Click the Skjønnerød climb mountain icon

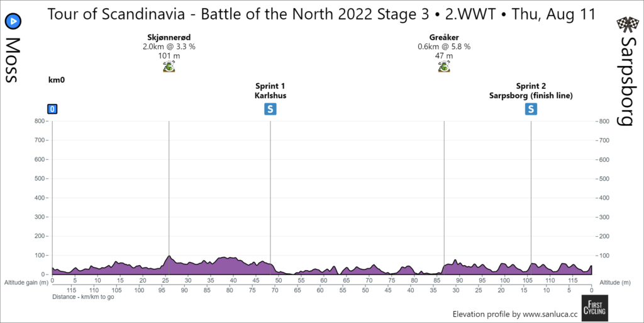(x=169, y=66)
